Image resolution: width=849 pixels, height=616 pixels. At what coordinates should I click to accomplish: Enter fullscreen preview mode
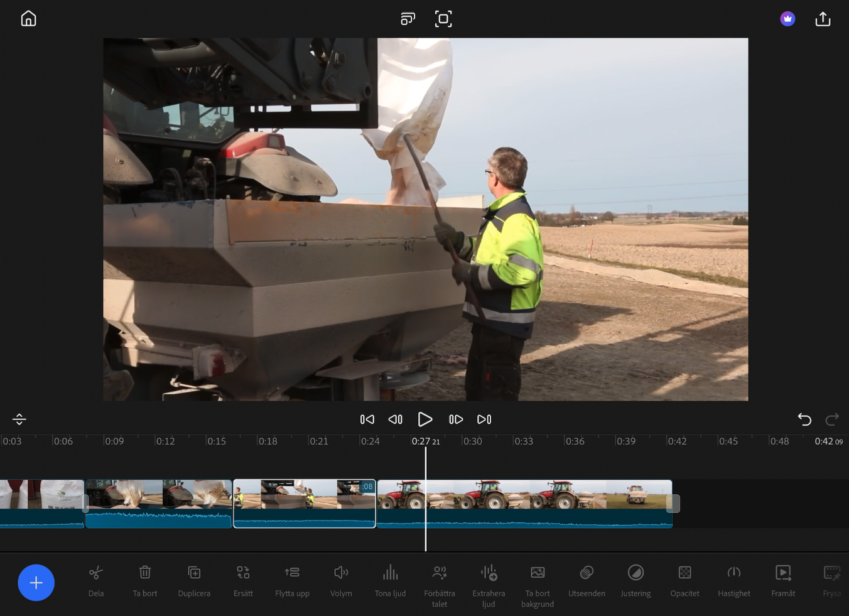click(x=443, y=19)
